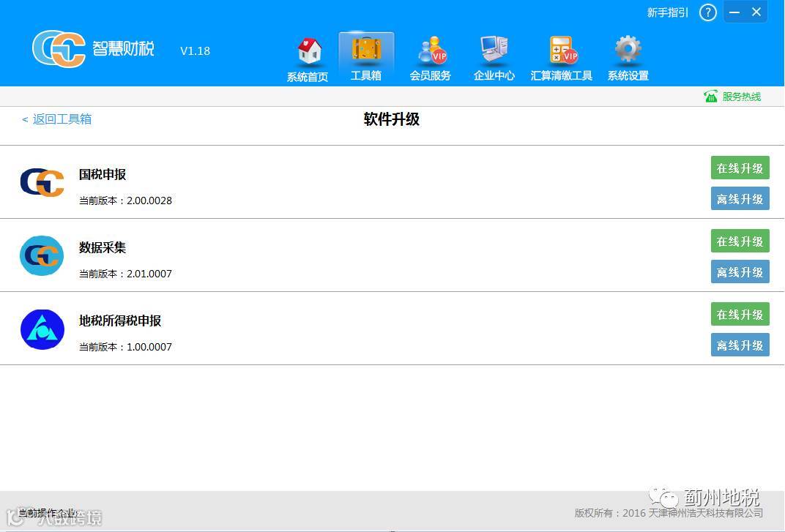Click the 智慧财税 logo
The image size is (785, 532).
point(94,48)
